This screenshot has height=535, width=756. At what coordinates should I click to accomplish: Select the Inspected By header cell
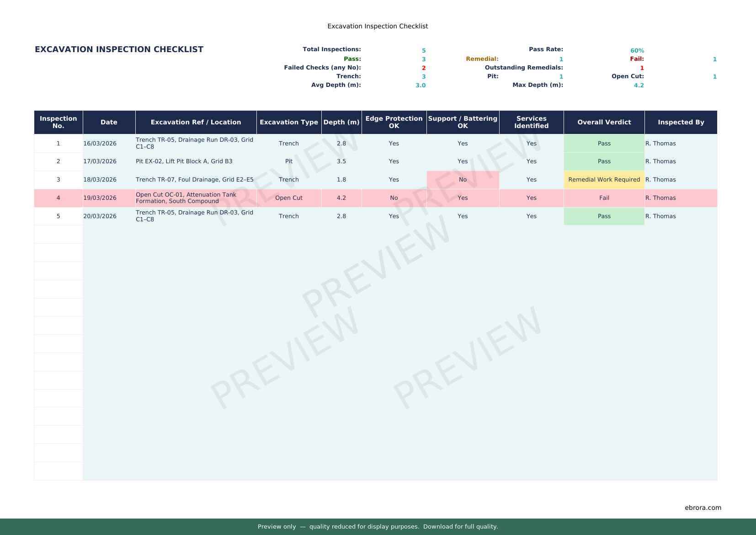pos(681,122)
